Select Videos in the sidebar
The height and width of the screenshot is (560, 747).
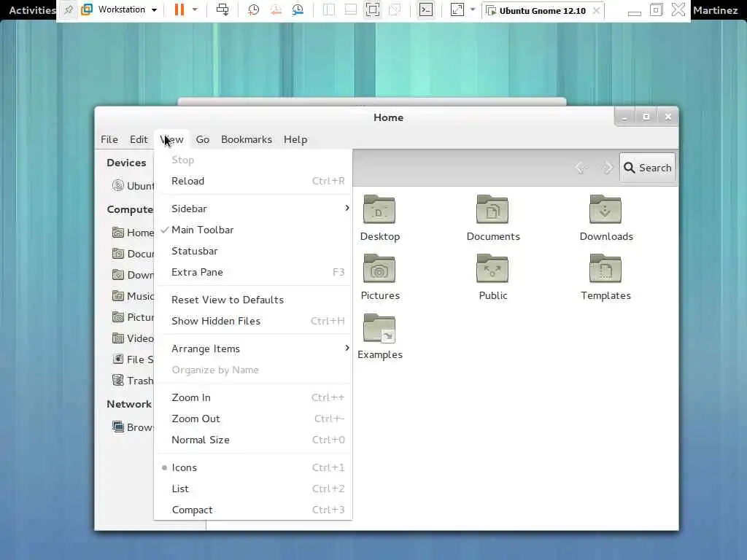point(133,338)
